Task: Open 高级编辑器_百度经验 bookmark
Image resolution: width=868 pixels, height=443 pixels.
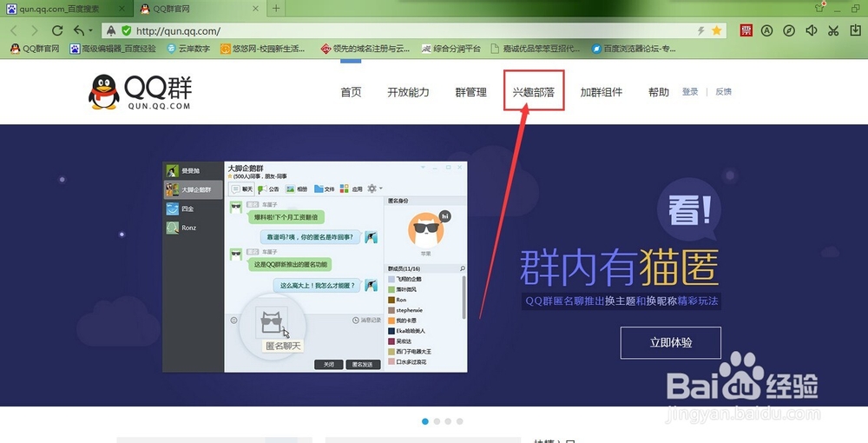Action: tap(113, 49)
